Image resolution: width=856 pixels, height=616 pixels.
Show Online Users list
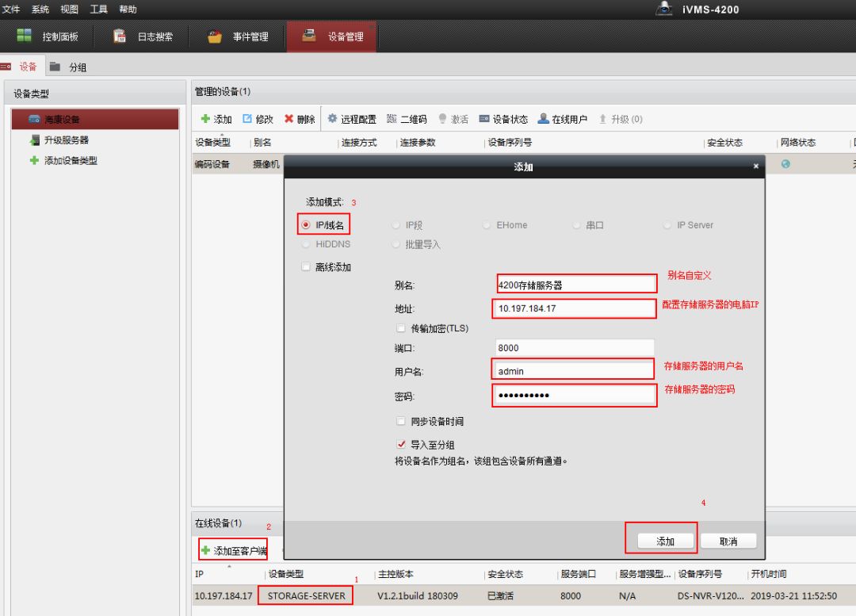click(544, 120)
